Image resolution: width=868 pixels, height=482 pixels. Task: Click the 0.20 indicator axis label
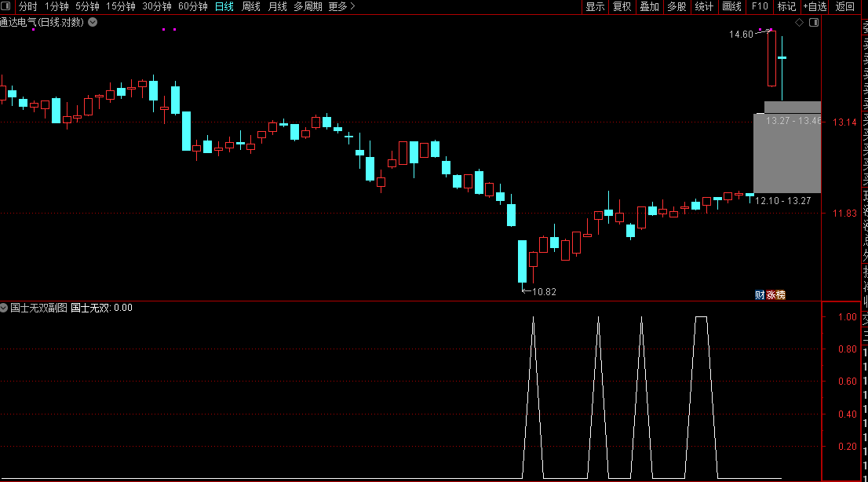point(848,446)
